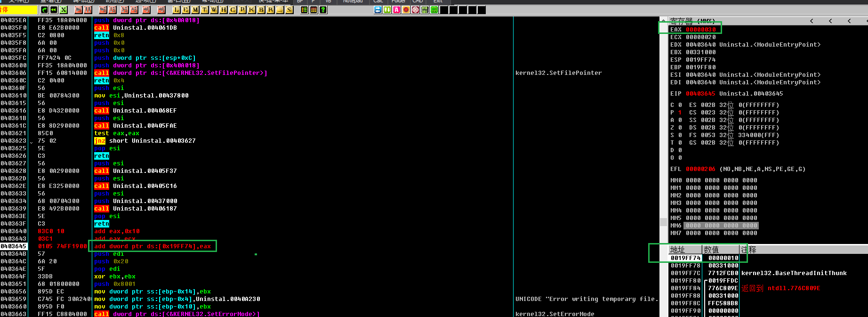Click the binary 010101 icon
The height and width of the screenshot is (317, 868).
click(425, 10)
